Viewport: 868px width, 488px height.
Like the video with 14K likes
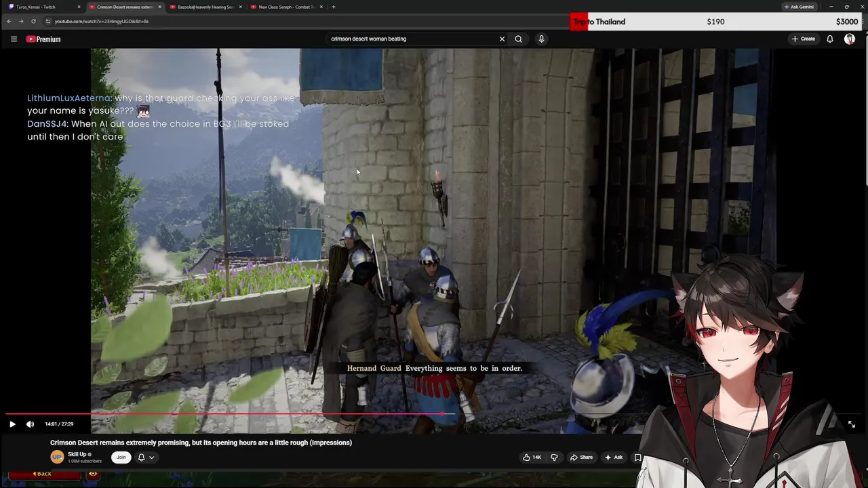tap(532, 457)
